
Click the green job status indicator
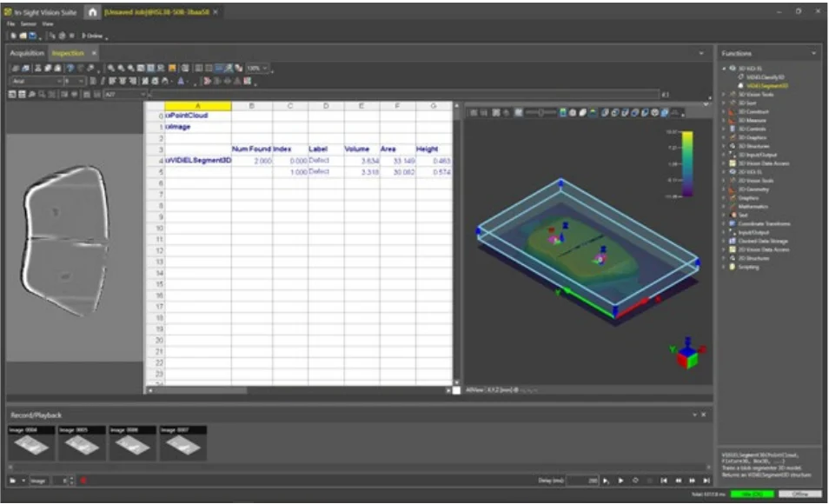(752, 494)
